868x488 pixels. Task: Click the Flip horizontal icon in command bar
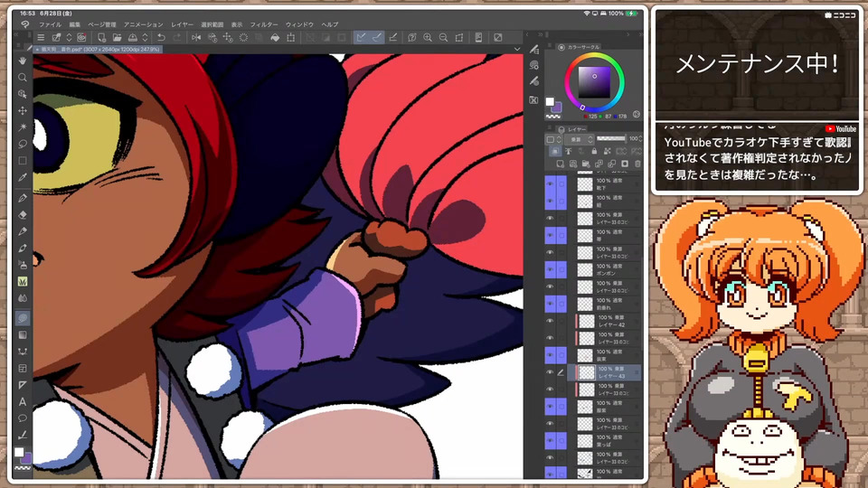[x=196, y=37]
